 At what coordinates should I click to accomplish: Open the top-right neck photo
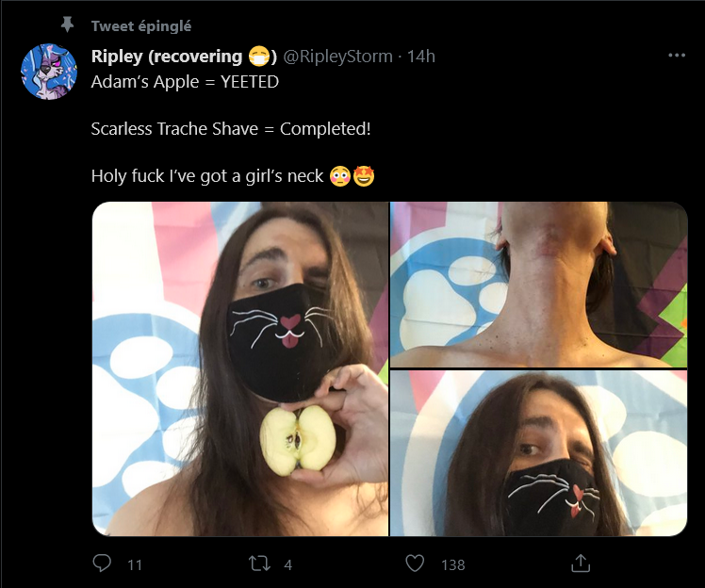[538, 285]
